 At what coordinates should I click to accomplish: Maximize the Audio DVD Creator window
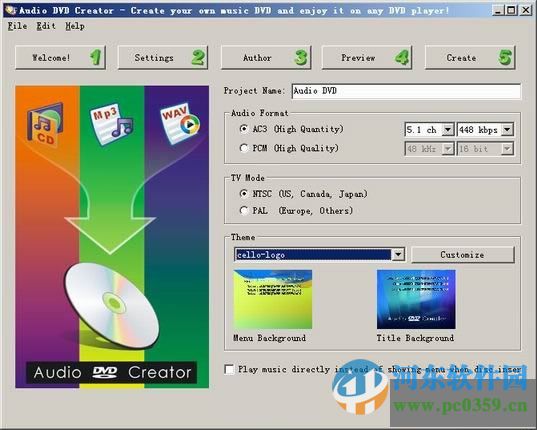[x=511, y=10]
